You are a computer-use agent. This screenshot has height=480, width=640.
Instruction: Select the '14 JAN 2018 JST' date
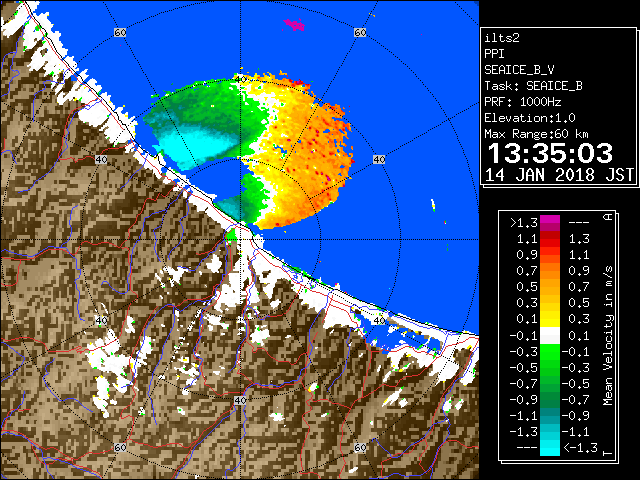pyautogui.click(x=559, y=175)
